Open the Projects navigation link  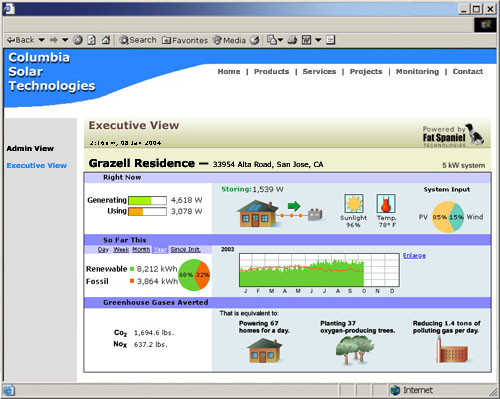tap(366, 71)
